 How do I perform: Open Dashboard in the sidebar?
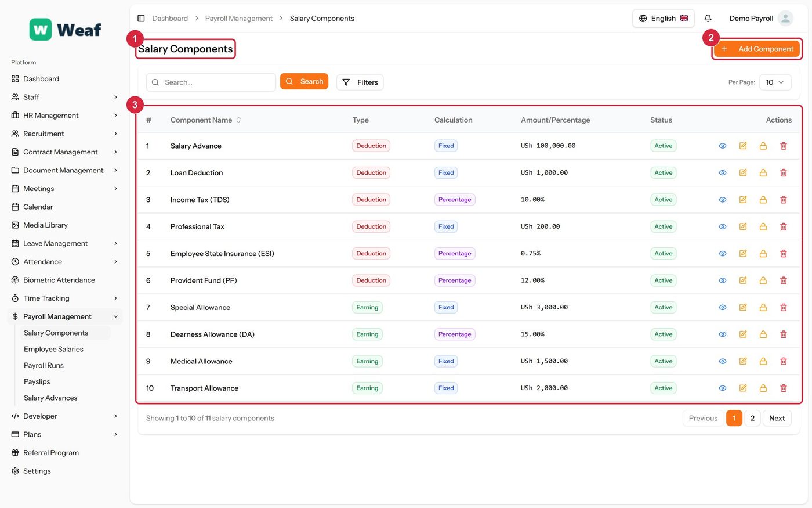65,79
